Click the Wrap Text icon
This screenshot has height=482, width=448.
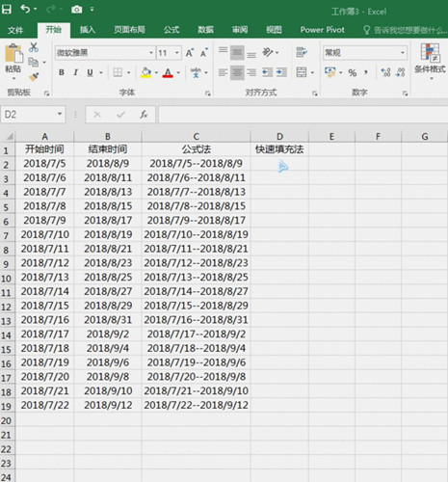tap(302, 52)
